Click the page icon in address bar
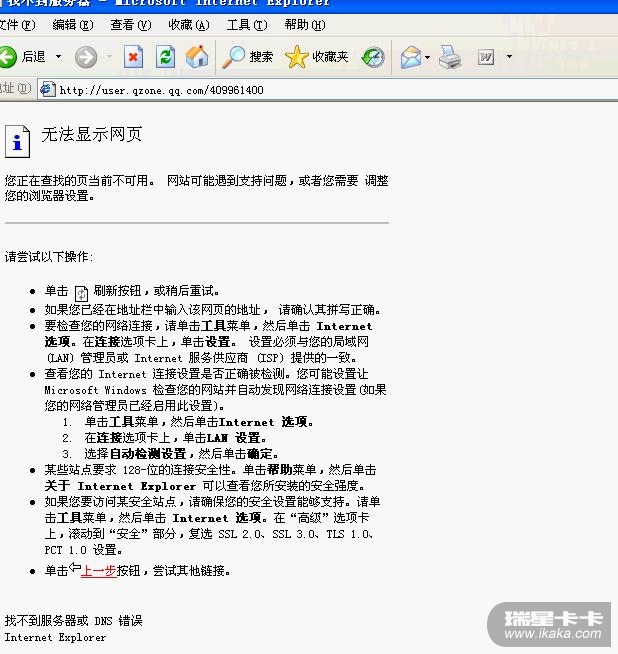The image size is (618, 654). tap(48, 89)
